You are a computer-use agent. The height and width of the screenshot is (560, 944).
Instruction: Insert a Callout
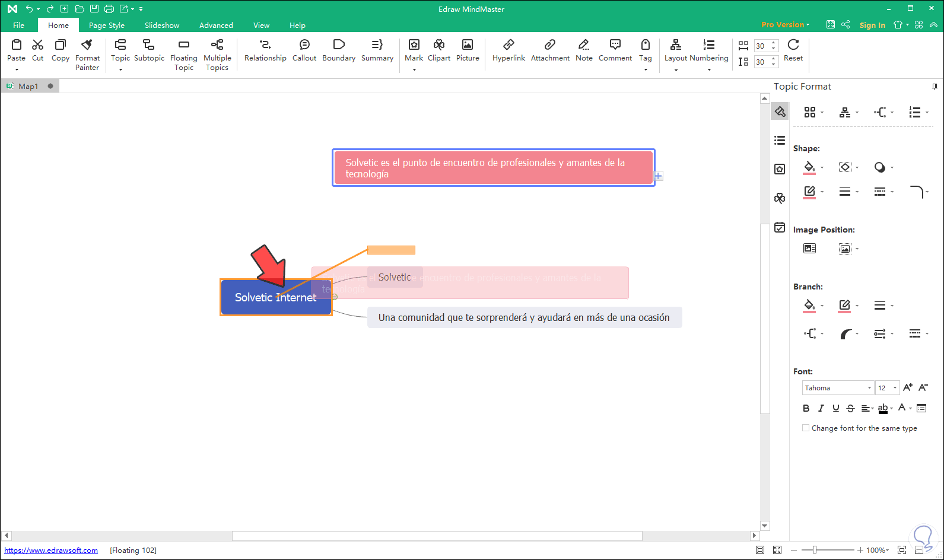tap(304, 50)
